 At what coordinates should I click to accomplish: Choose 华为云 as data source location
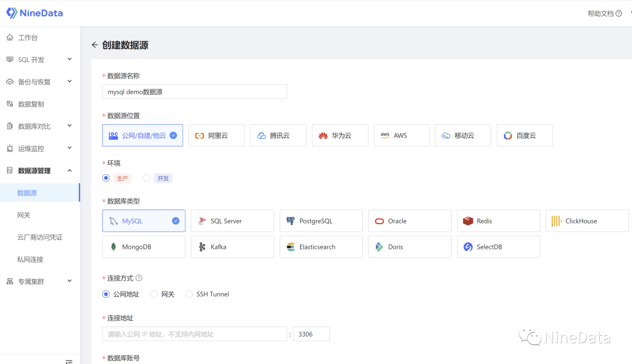[340, 135]
